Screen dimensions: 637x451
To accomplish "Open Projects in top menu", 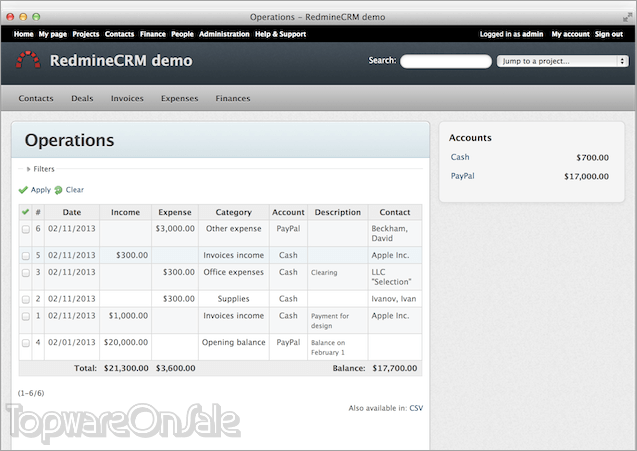I will (x=86, y=34).
